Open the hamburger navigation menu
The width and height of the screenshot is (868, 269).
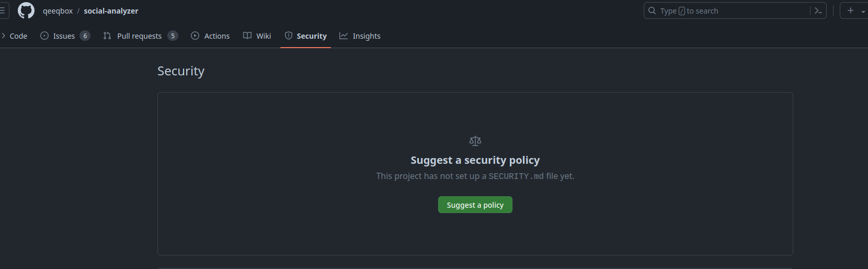tap(3, 10)
